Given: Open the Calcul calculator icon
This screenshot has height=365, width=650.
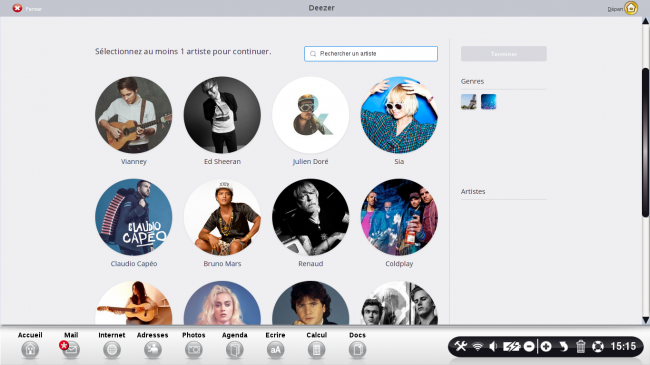Looking at the screenshot, I should pyautogui.click(x=316, y=350).
